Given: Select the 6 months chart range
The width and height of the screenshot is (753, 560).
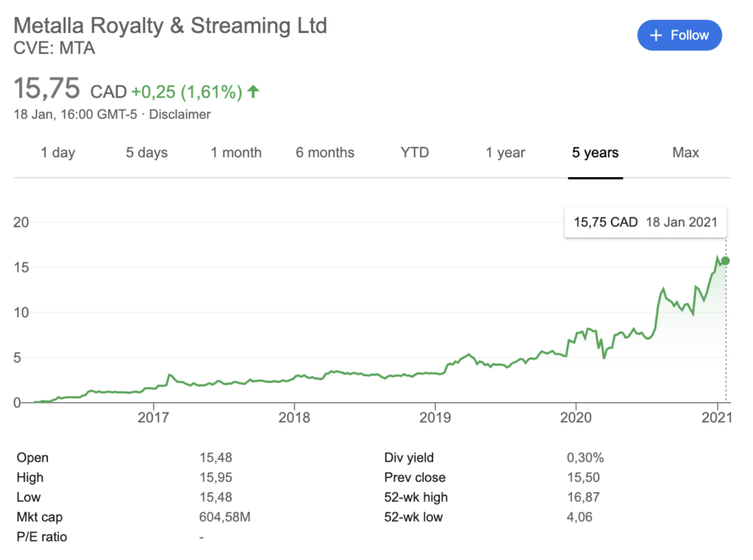Looking at the screenshot, I should pyautogui.click(x=325, y=153).
